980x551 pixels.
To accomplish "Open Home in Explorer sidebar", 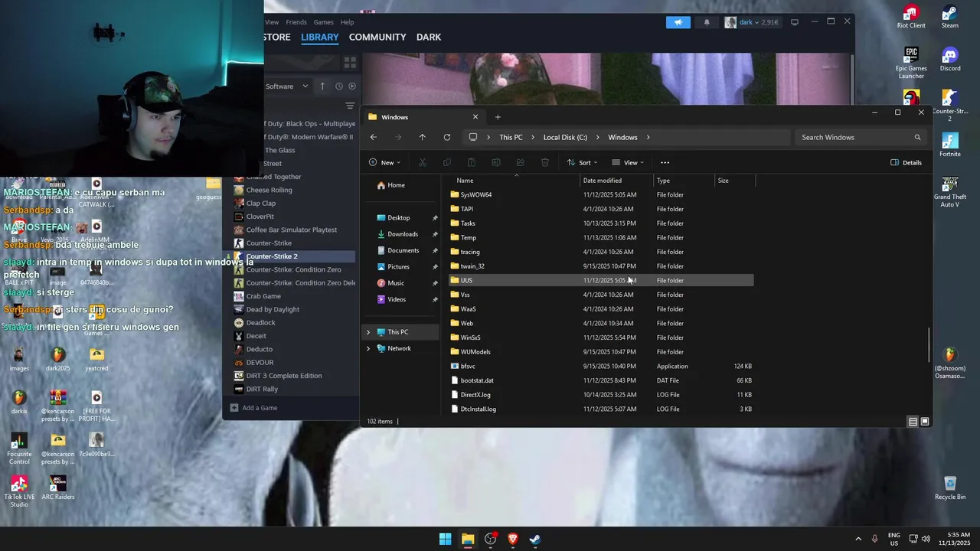I will pos(396,185).
